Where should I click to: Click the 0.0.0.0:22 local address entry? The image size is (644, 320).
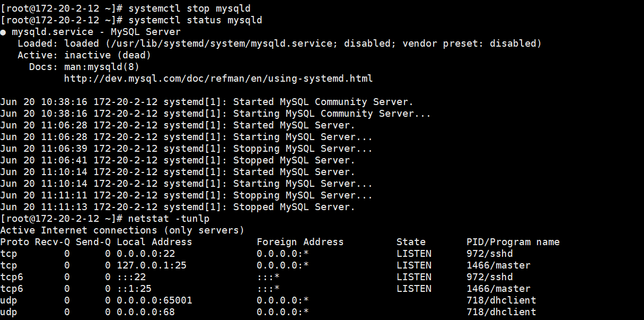(x=146, y=254)
